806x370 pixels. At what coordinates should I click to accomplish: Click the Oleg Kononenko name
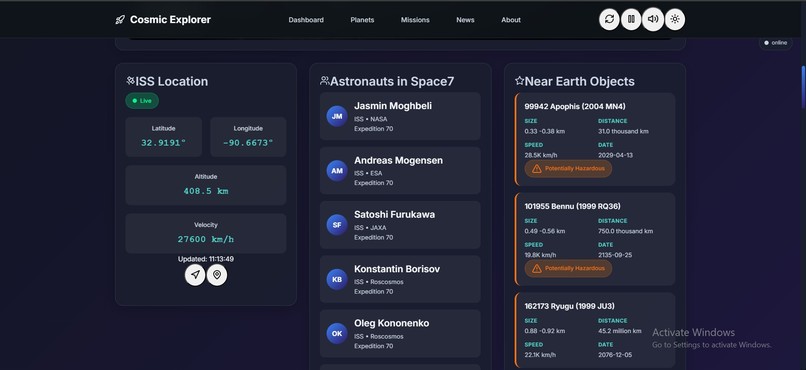click(391, 323)
